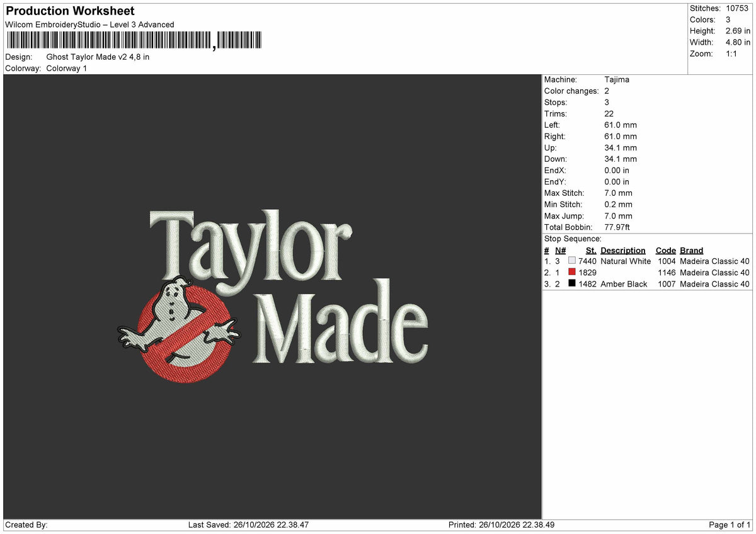This screenshot has height=534, width=756.
Task: Click the Trims value 22
Action: 609,114
